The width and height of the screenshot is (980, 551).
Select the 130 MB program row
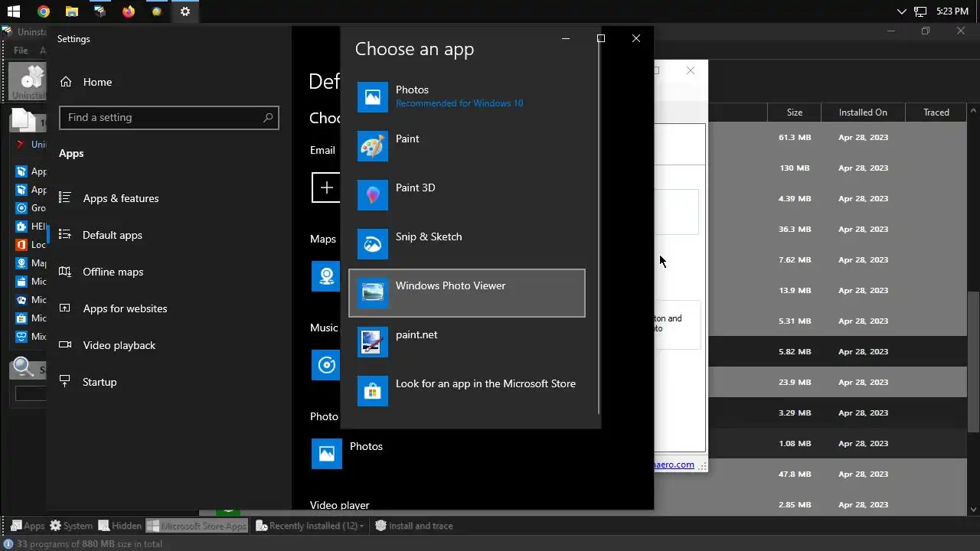[x=838, y=168]
